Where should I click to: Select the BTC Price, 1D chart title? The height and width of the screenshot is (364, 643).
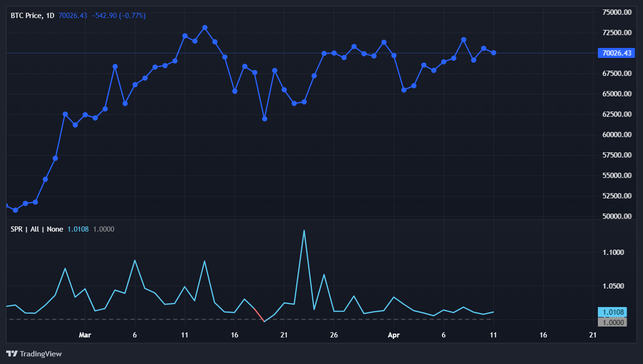click(x=32, y=16)
